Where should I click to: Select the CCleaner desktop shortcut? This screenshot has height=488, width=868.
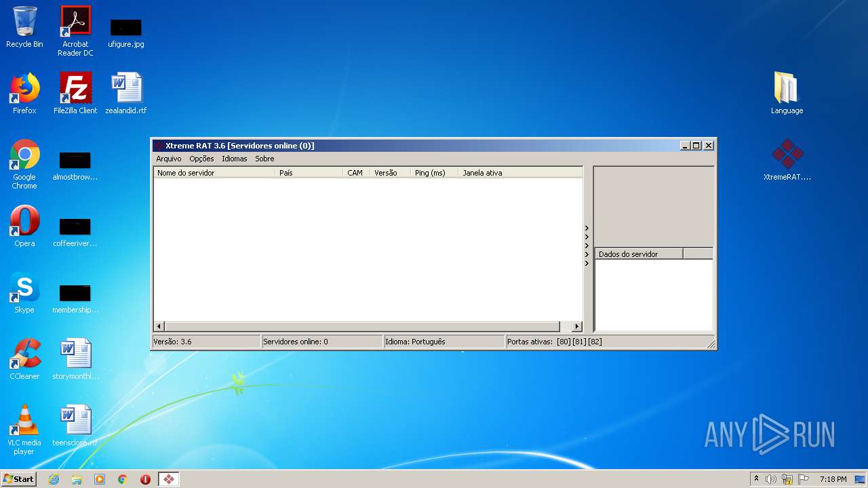pyautogui.click(x=24, y=359)
